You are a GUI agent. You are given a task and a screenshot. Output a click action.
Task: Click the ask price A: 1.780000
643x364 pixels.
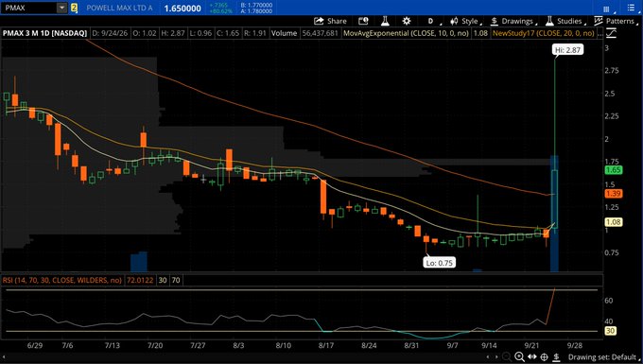coord(256,11)
